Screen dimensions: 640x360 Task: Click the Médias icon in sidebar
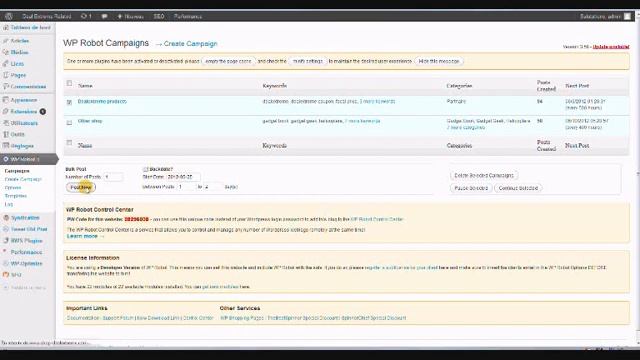(x=5, y=52)
